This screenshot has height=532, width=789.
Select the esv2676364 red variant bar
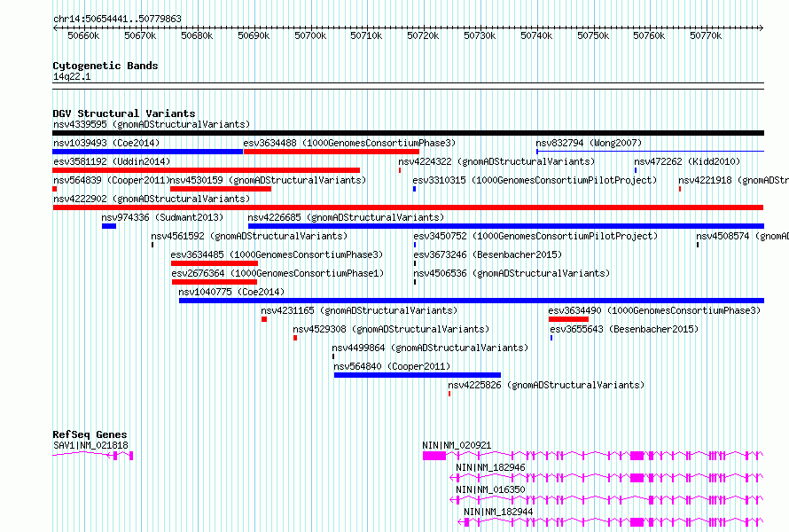pyautogui.click(x=215, y=282)
